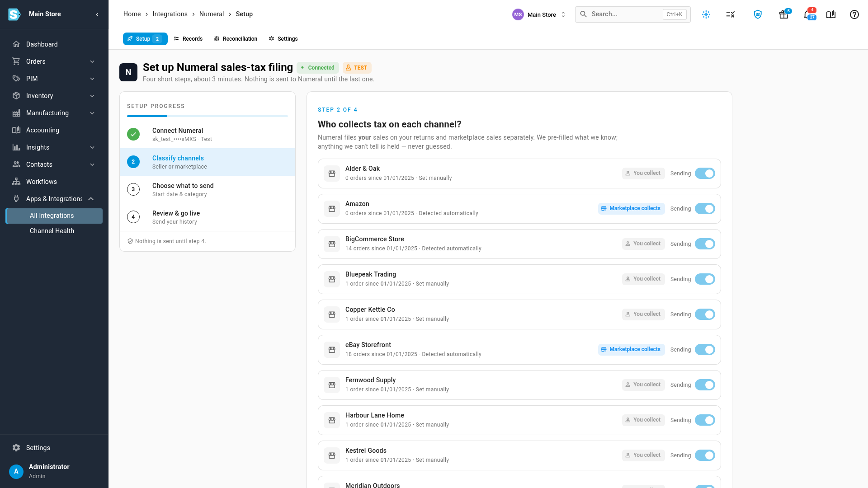The image size is (868, 488).
Task: Open the Settings tab of Numeral
Action: [x=283, y=39]
